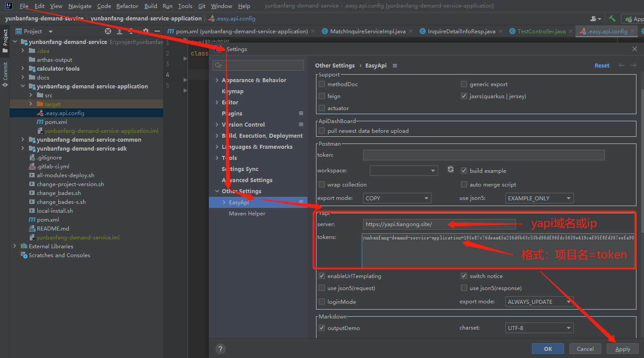Open the Git menu
Screen dimensions: 644x358
(202, 6)
